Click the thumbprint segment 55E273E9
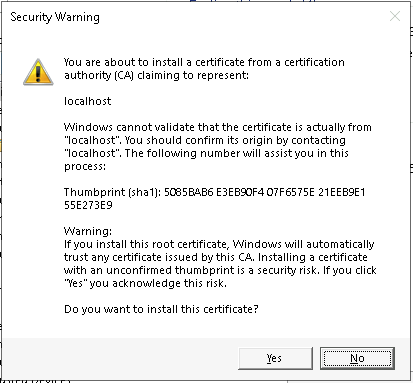The image size is (413, 383). [88, 205]
